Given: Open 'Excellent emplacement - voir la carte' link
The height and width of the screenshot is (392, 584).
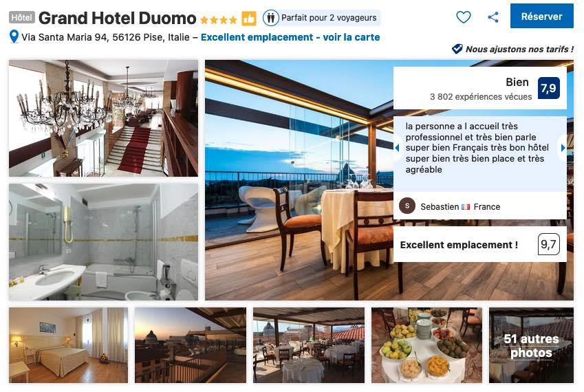Looking at the screenshot, I should click(x=290, y=37).
